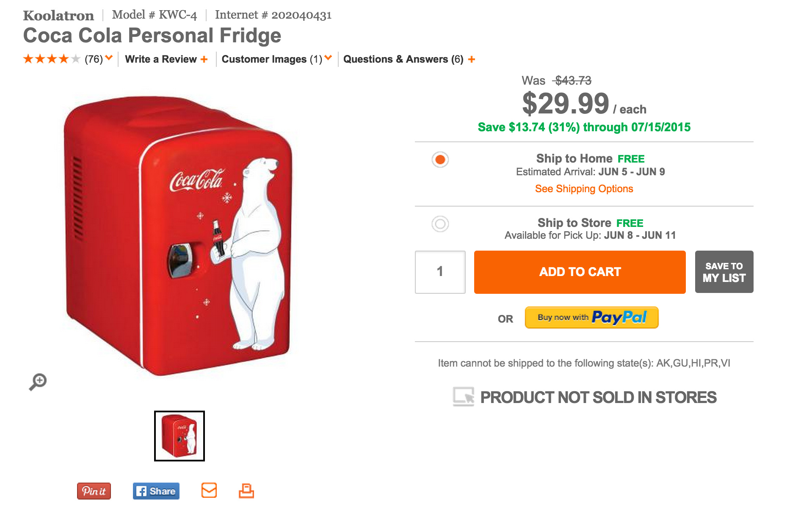
Task: Select the fridge thumbnail image
Action: (180, 436)
